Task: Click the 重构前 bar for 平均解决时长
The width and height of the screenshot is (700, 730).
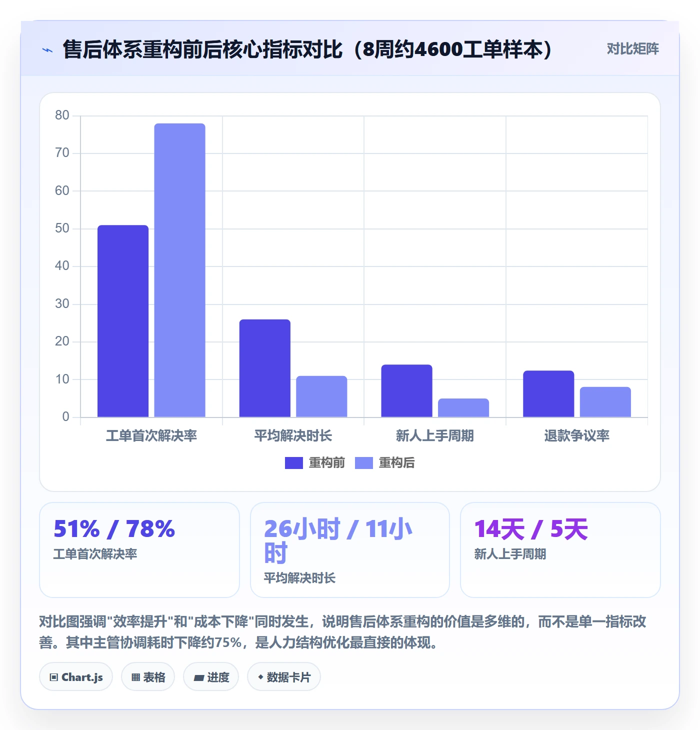Action: tap(265, 368)
